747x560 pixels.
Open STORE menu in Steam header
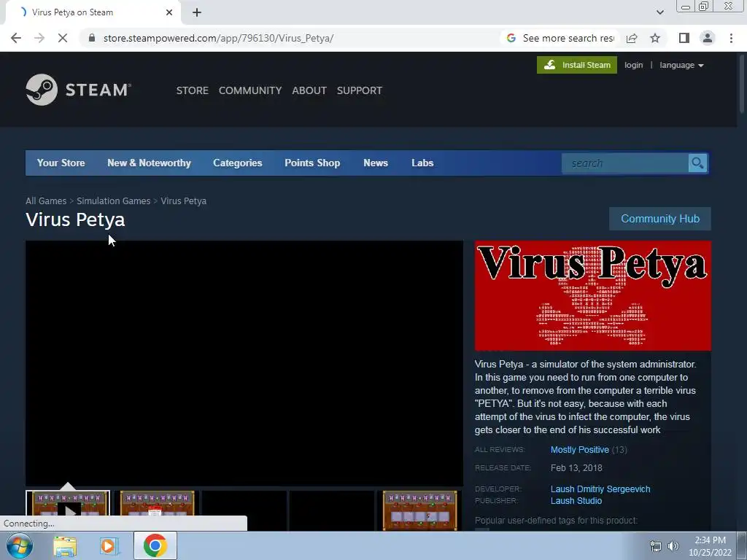point(193,90)
